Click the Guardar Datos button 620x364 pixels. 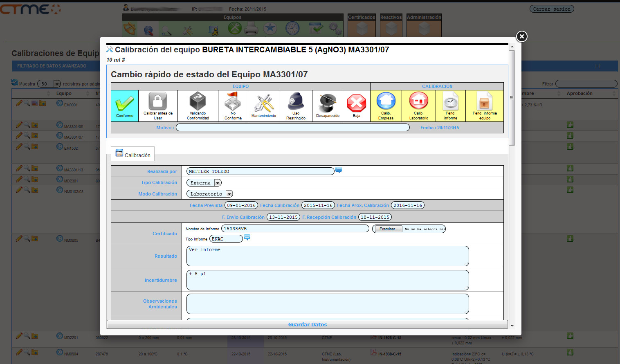point(307,324)
